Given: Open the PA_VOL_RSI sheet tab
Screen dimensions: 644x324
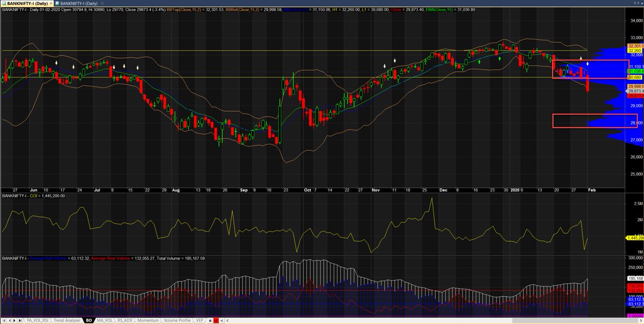Looking at the screenshot, I should (x=38, y=320).
